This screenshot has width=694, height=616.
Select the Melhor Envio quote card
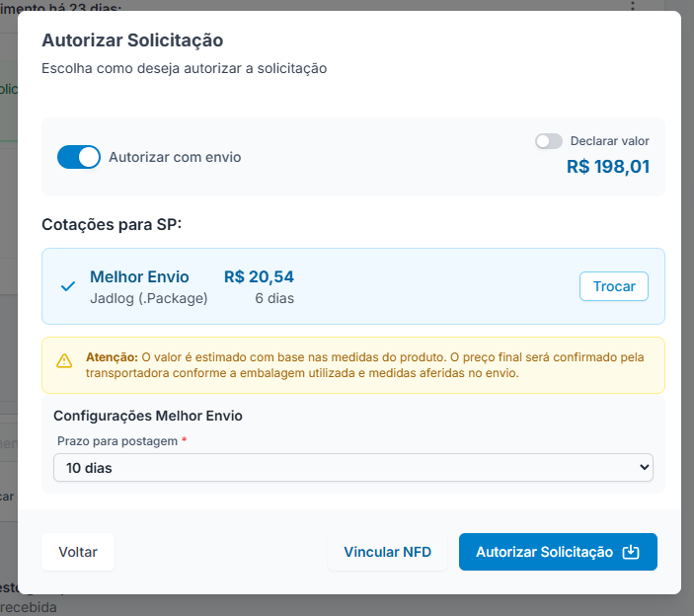[353, 286]
